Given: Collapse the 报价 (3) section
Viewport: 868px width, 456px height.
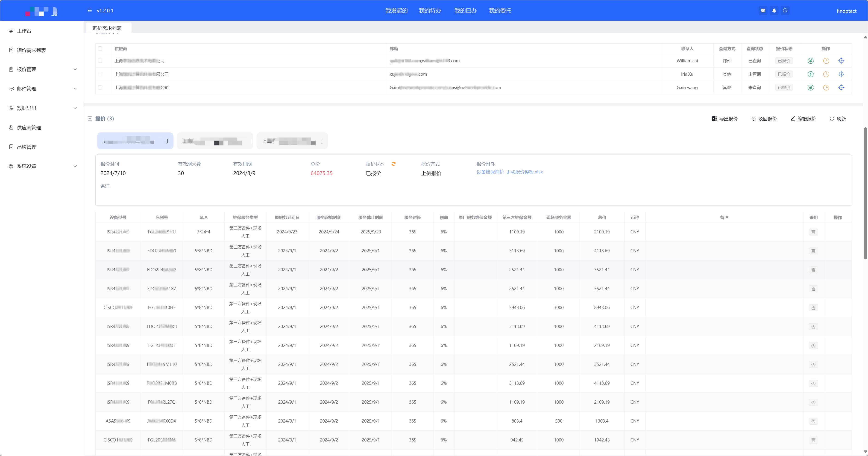Looking at the screenshot, I should click(x=90, y=118).
